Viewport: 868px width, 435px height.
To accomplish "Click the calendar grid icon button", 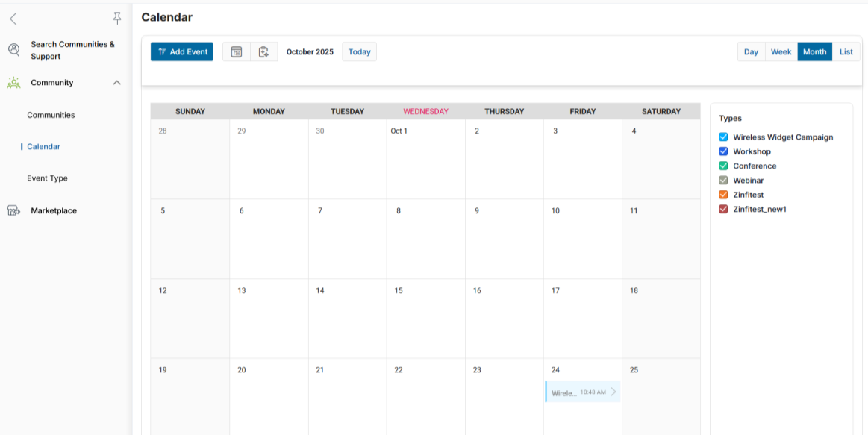I will click(237, 51).
